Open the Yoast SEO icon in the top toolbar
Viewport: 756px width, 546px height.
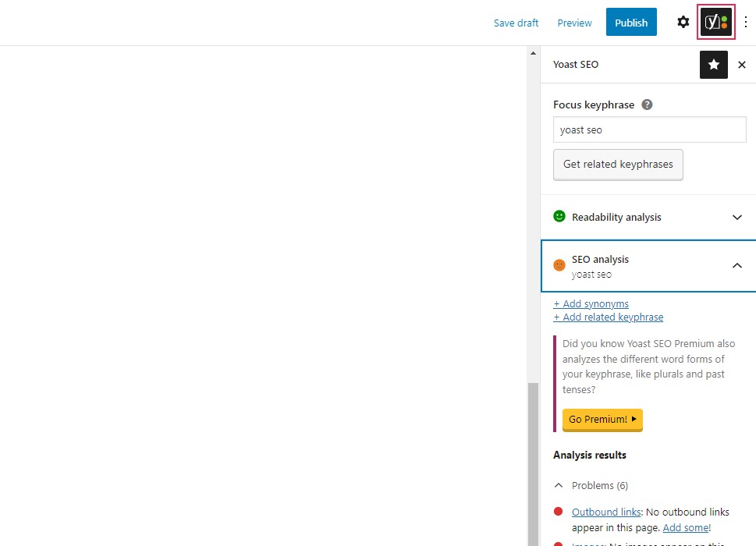coord(715,22)
